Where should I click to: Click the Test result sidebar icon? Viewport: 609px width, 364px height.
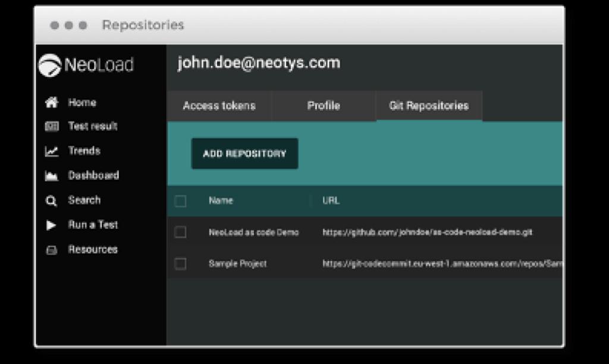[x=52, y=127]
